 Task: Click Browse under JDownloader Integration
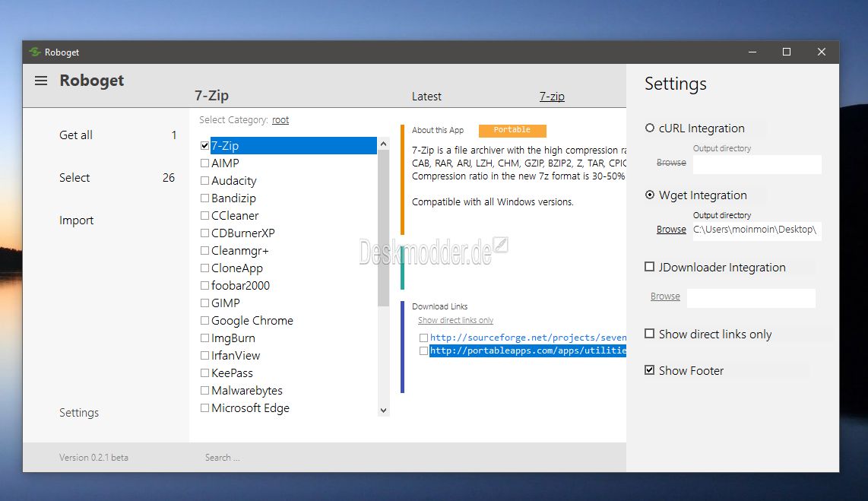coord(665,296)
